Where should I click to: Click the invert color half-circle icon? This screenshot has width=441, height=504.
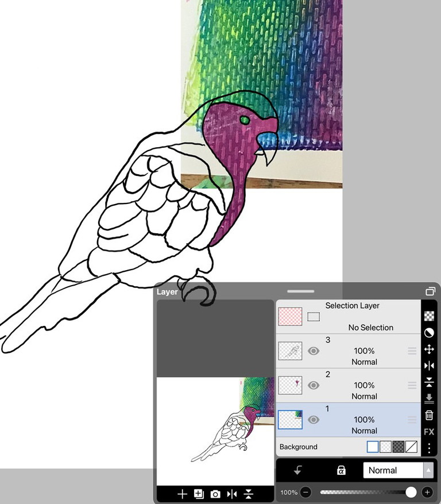[429, 333]
